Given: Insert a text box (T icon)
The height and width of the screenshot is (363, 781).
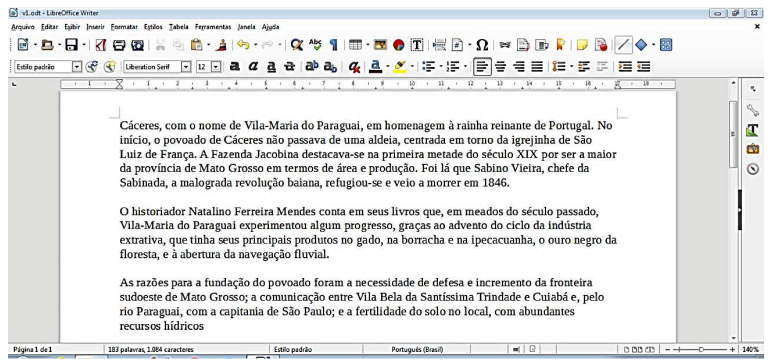Looking at the screenshot, I should 416,45.
